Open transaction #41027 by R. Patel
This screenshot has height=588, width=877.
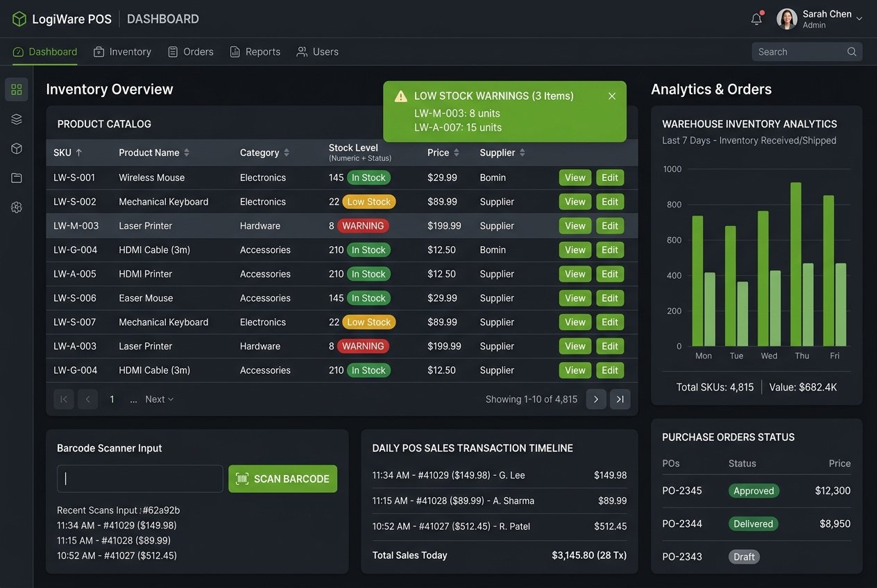[500, 526]
